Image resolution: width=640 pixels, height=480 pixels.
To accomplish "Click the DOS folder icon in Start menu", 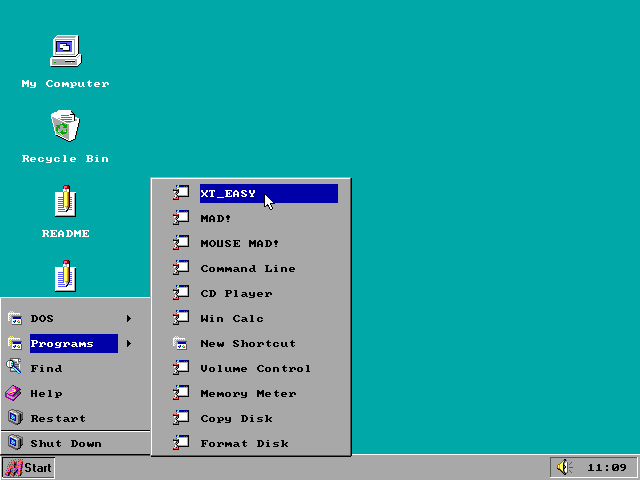I will tap(15, 318).
